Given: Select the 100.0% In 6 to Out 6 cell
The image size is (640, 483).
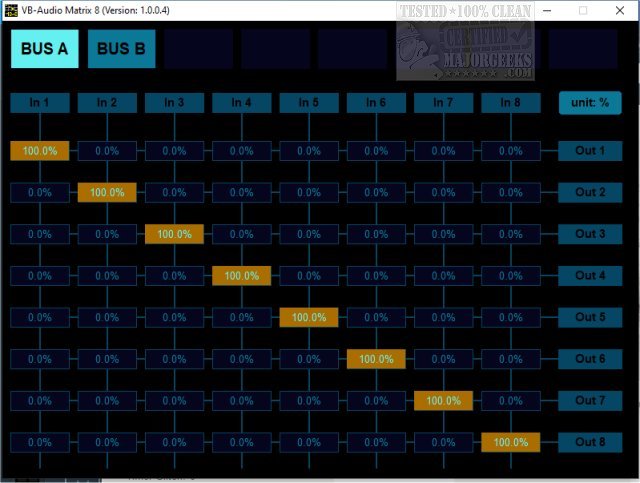Looking at the screenshot, I should (376, 359).
